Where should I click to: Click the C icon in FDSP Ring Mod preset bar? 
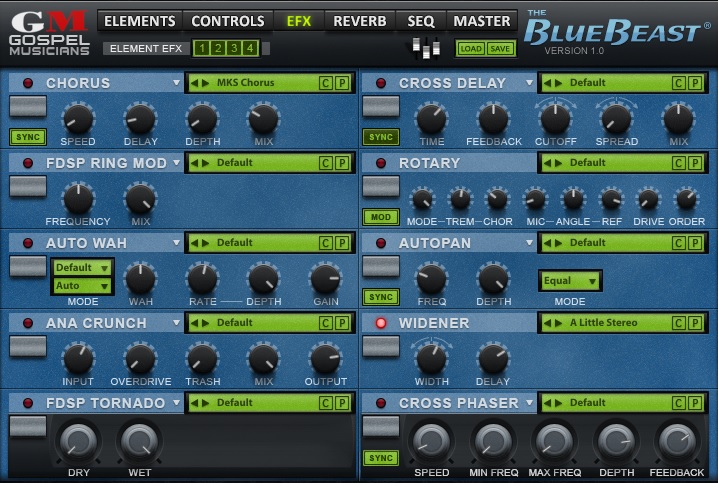(x=325, y=163)
